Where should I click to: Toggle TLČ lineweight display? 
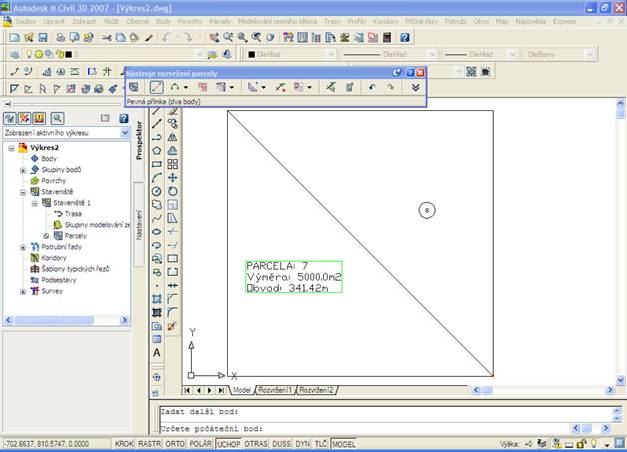point(321,444)
